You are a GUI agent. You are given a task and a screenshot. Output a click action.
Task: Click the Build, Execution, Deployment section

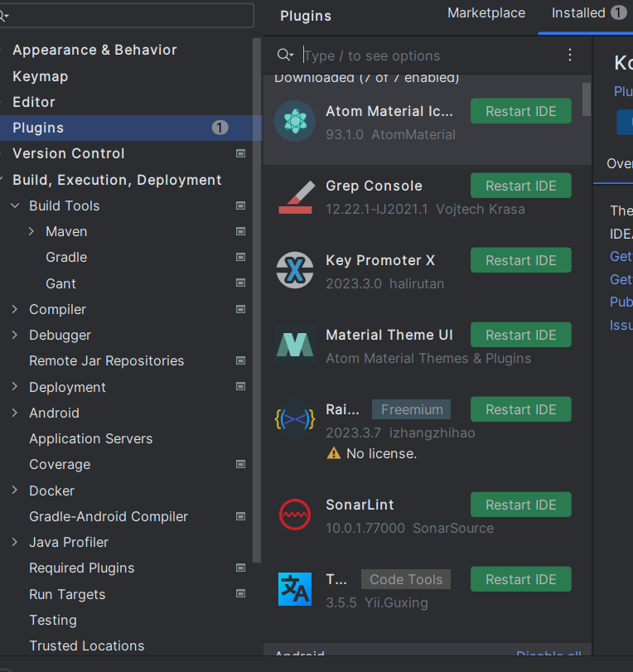pos(117,180)
